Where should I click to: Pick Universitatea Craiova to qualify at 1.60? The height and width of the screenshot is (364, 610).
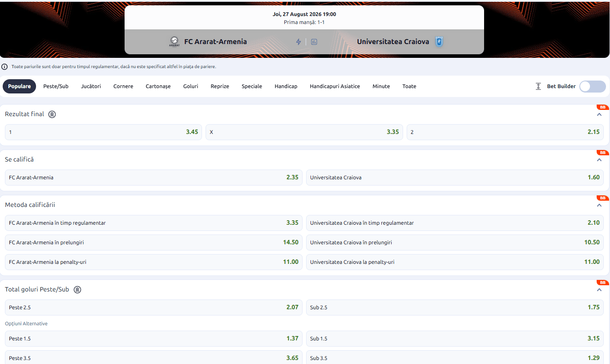455,178
